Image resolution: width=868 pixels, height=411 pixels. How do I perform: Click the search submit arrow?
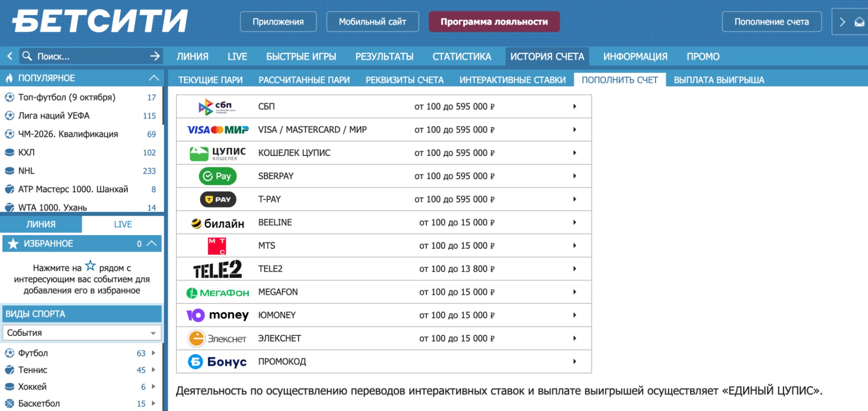(155, 56)
